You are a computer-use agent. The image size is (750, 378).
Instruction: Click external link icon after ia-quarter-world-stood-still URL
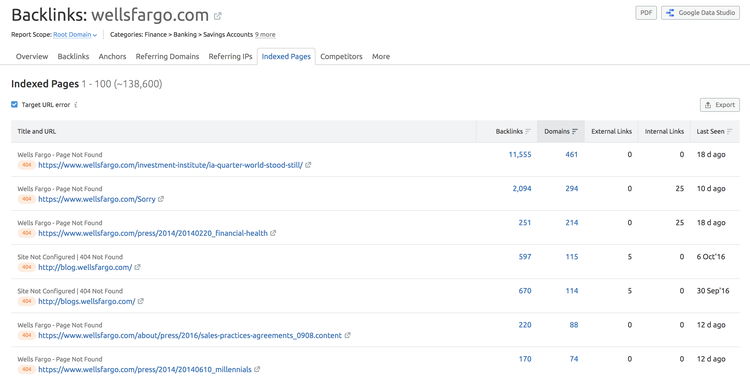308,165
